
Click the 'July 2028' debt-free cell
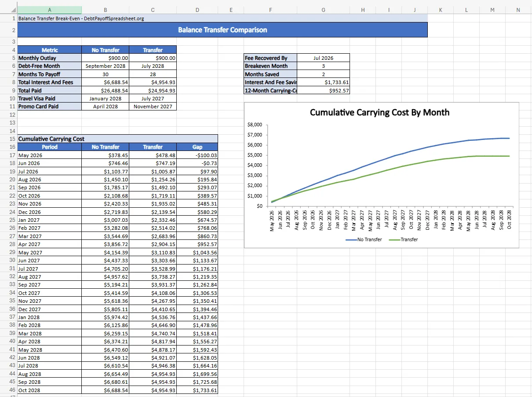(x=153, y=66)
